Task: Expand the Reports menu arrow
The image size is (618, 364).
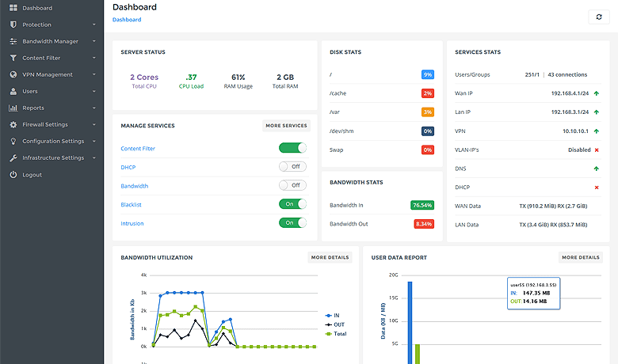Action: (94, 108)
